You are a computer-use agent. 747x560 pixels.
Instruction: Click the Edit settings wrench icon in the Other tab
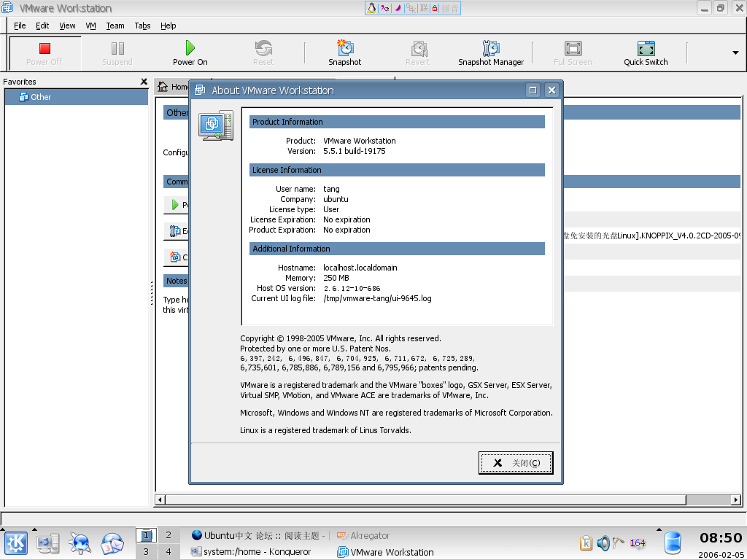pyautogui.click(x=175, y=231)
